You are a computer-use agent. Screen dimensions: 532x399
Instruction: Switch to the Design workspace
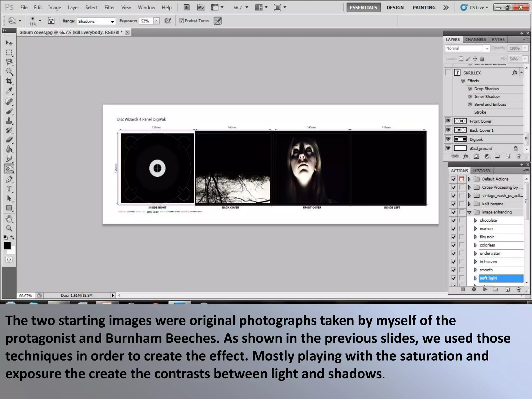(x=395, y=8)
